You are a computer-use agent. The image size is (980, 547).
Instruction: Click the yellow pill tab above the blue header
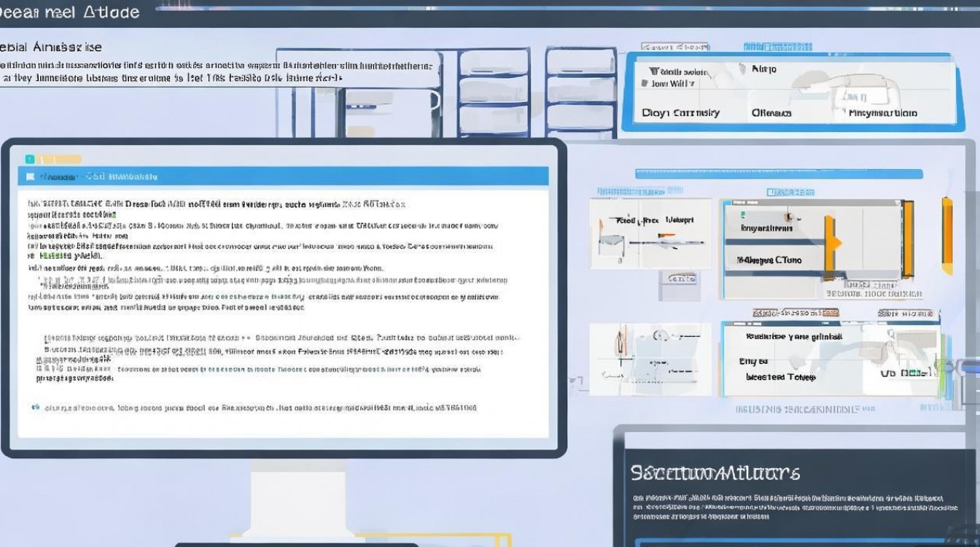pos(60,159)
